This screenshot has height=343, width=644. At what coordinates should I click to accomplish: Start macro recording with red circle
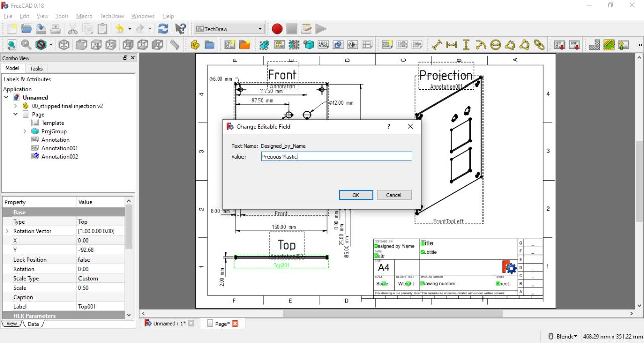pos(277,29)
